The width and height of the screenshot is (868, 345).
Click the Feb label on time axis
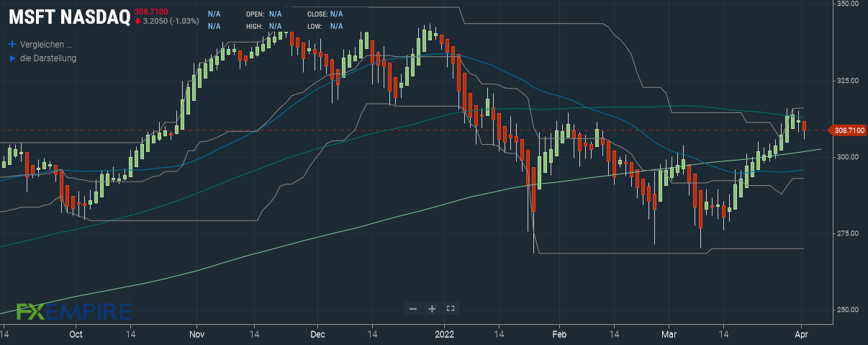pyautogui.click(x=560, y=335)
